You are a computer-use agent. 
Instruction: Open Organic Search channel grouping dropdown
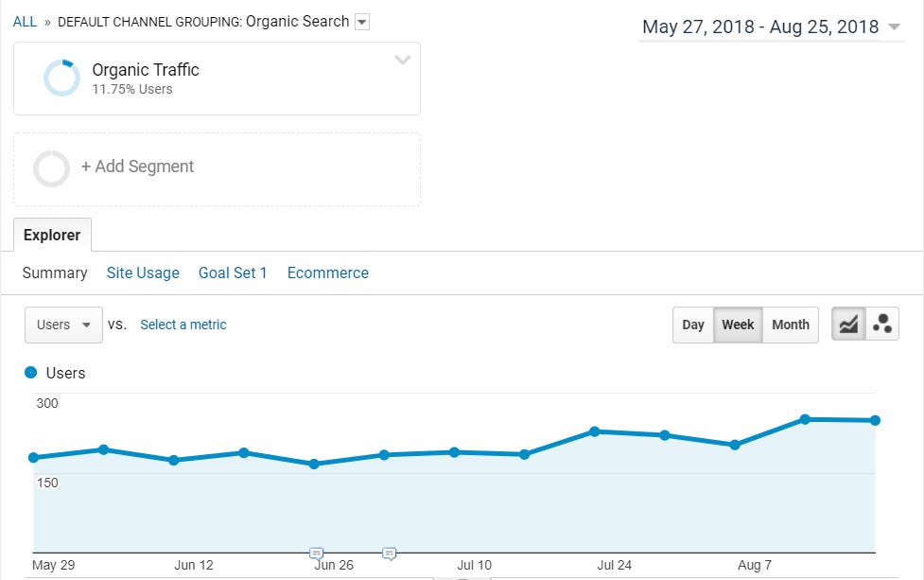(362, 22)
